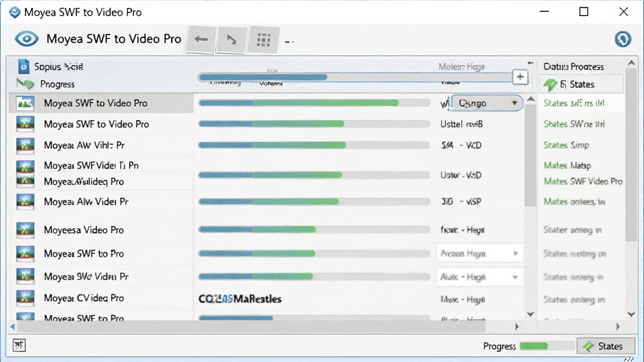Image resolution: width=644 pixels, height=362 pixels.
Task: Click left arrow of horizontal scrollbar
Action: 13,327
